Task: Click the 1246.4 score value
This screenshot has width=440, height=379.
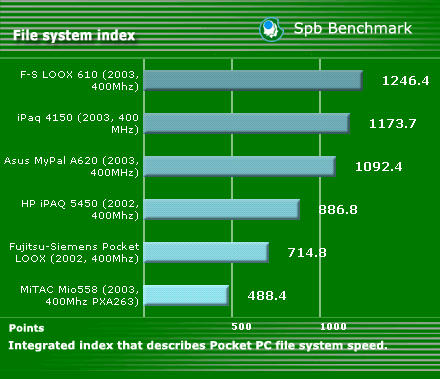Action: tap(405, 81)
